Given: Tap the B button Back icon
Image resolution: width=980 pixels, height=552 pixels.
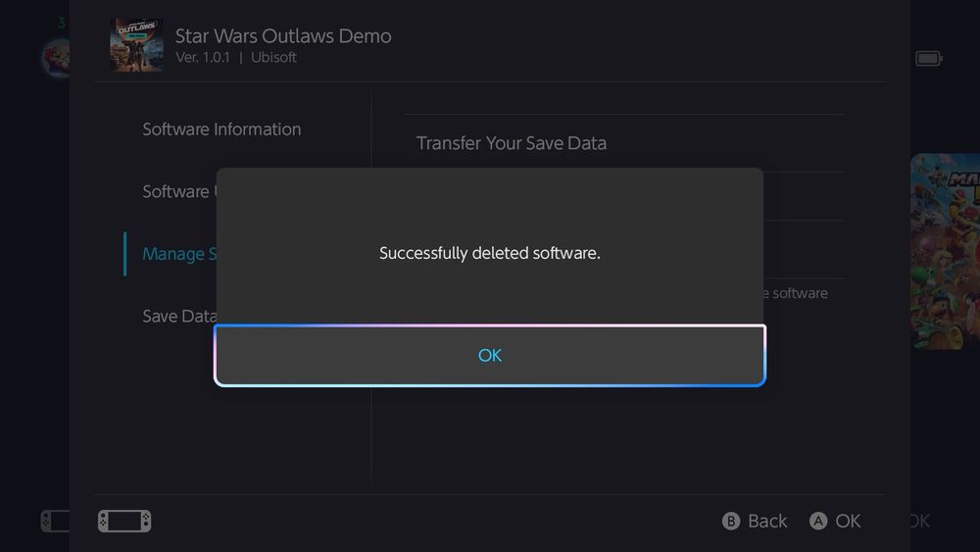Looking at the screenshot, I should click(731, 521).
